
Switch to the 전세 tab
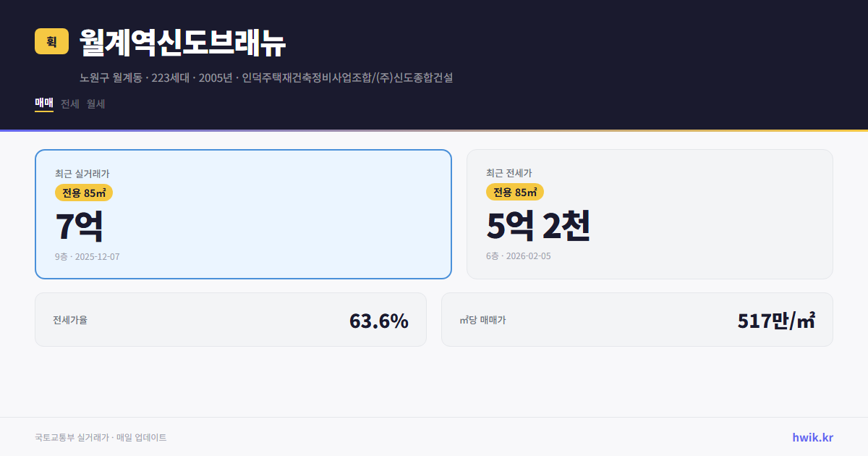(69, 104)
